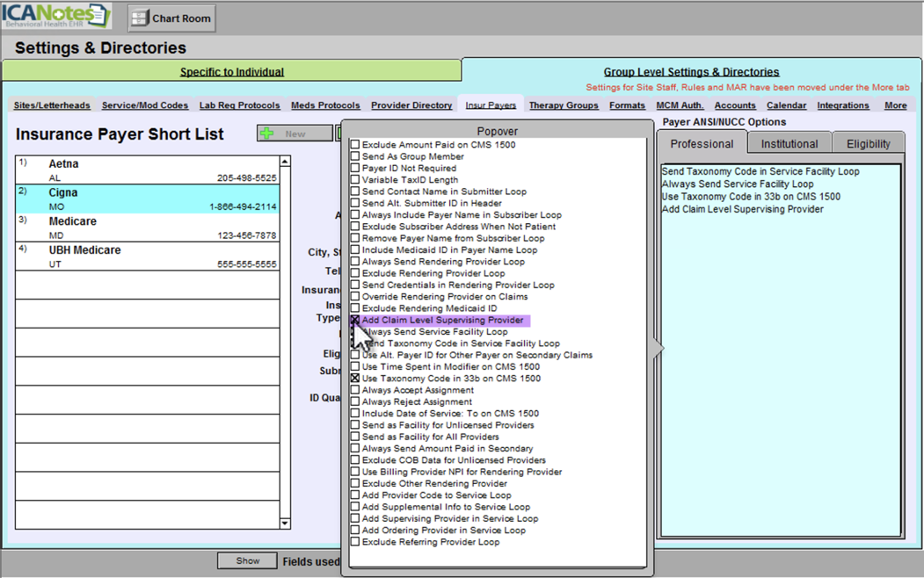The image size is (924, 578).
Task: Check Always Accept Assignment option
Action: coord(354,390)
